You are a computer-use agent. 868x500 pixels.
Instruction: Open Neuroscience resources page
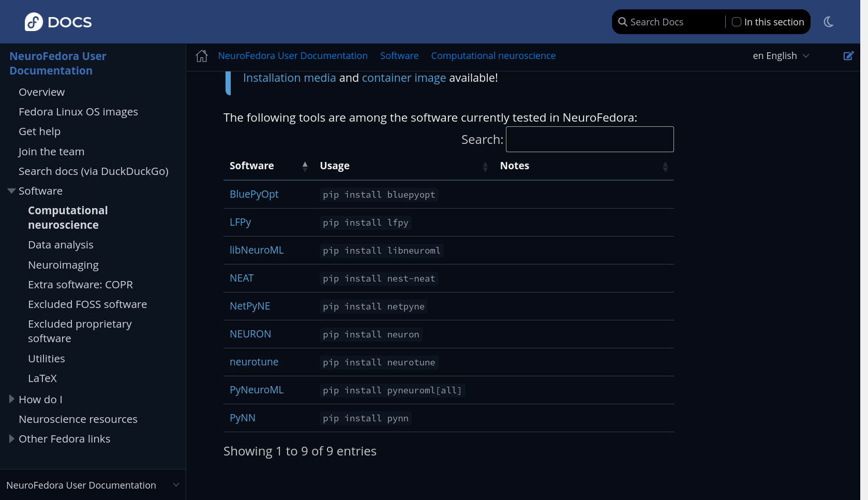point(78,419)
